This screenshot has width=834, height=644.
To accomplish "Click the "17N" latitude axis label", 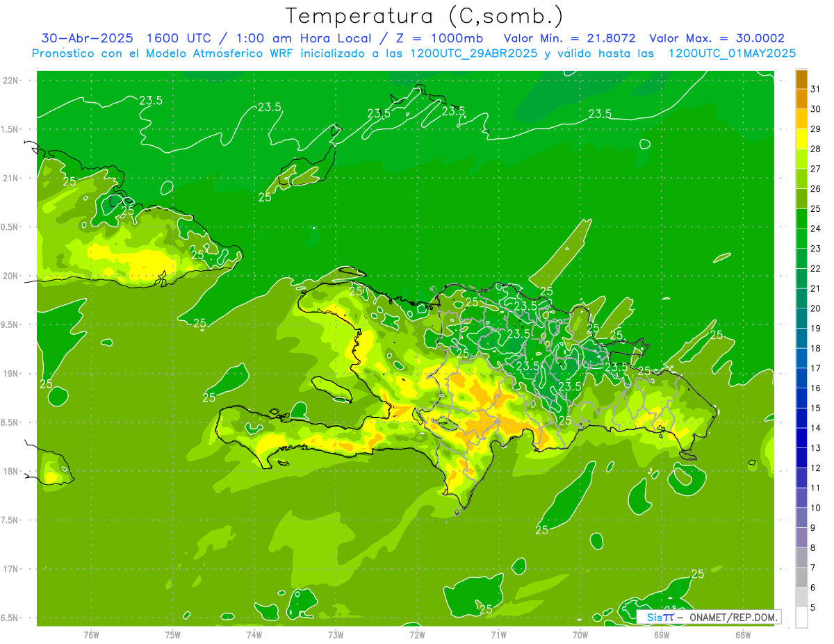I will 10,569.
